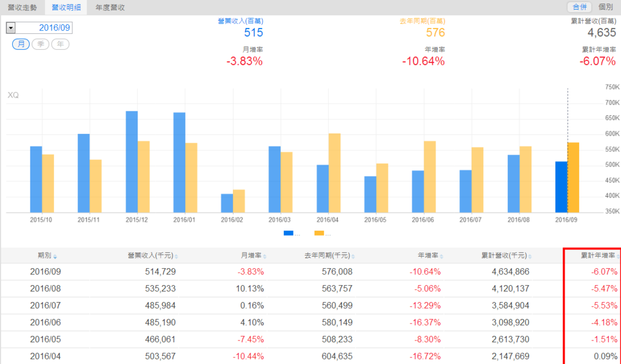The height and width of the screenshot is (364, 621).
Task: Select the 季 quarterly period button
Action: pos(41,44)
